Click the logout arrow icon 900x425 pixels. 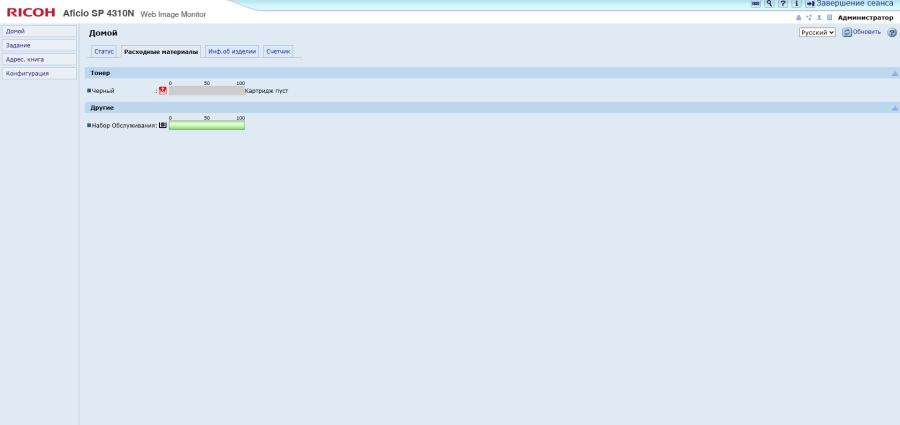click(810, 3)
